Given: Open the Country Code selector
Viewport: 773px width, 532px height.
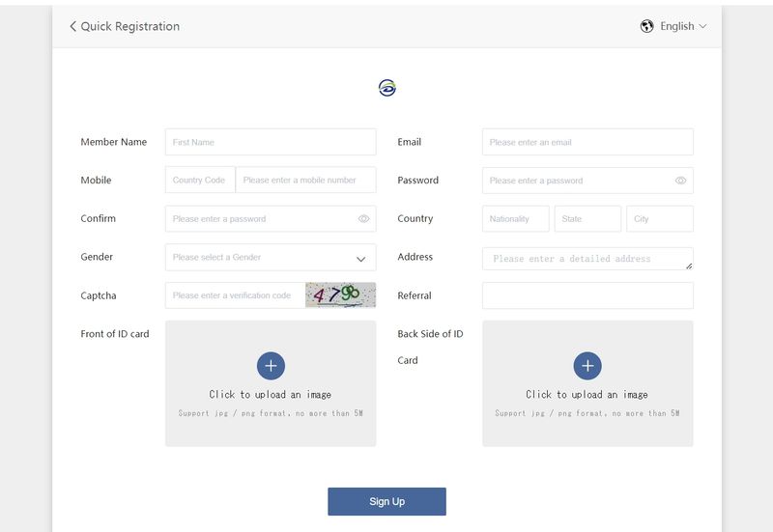Looking at the screenshot, I should (200, 181).
